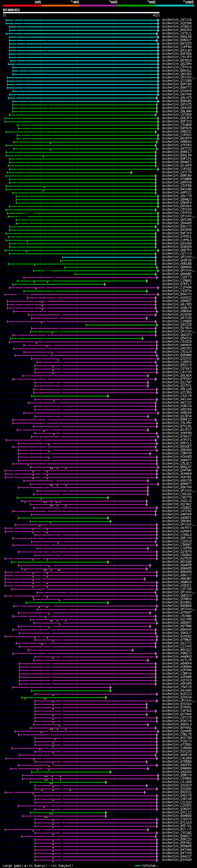Click the query end position label 422

pos(155,15)
